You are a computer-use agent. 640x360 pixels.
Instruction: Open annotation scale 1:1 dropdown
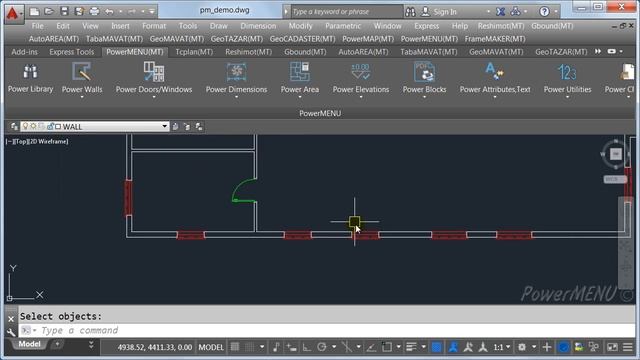[x=502, y=347]
